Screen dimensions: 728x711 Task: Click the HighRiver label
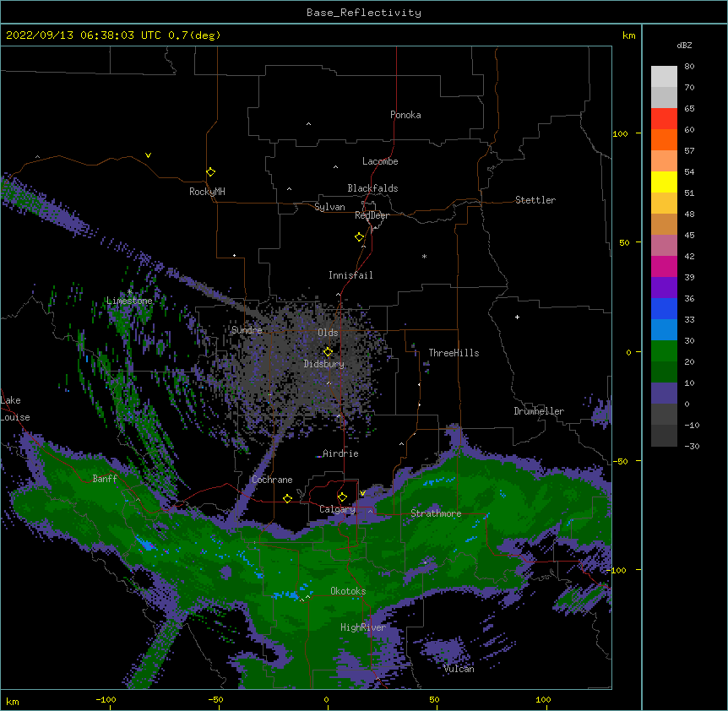(x=363, y=627)
